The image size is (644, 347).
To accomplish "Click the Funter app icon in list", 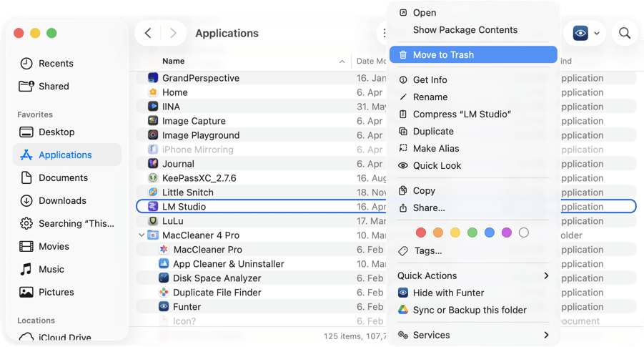I will (x=164, y=306).
